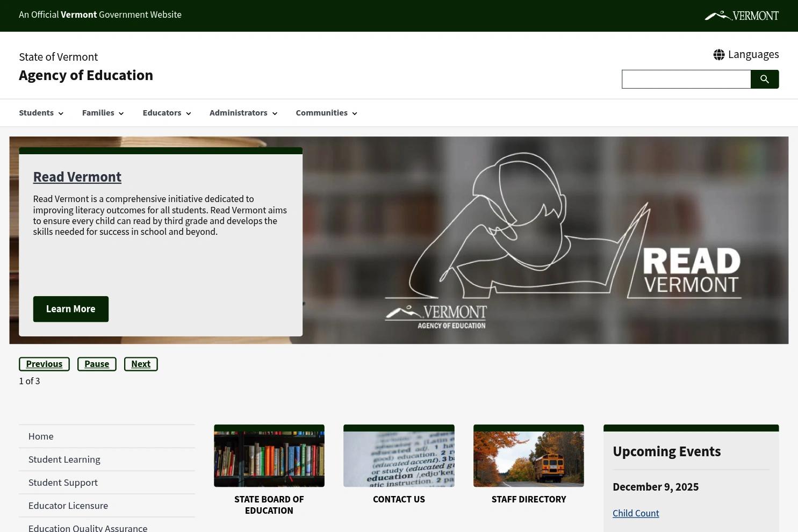Expand the Communities menu chevron
The height and width of the screenshot is (532, 798).
(x=355, y=113)
